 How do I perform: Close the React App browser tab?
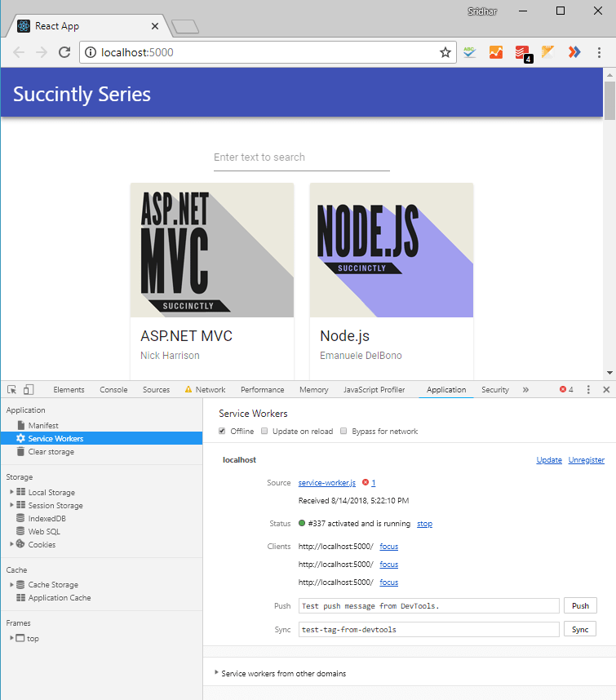[155, 26]
